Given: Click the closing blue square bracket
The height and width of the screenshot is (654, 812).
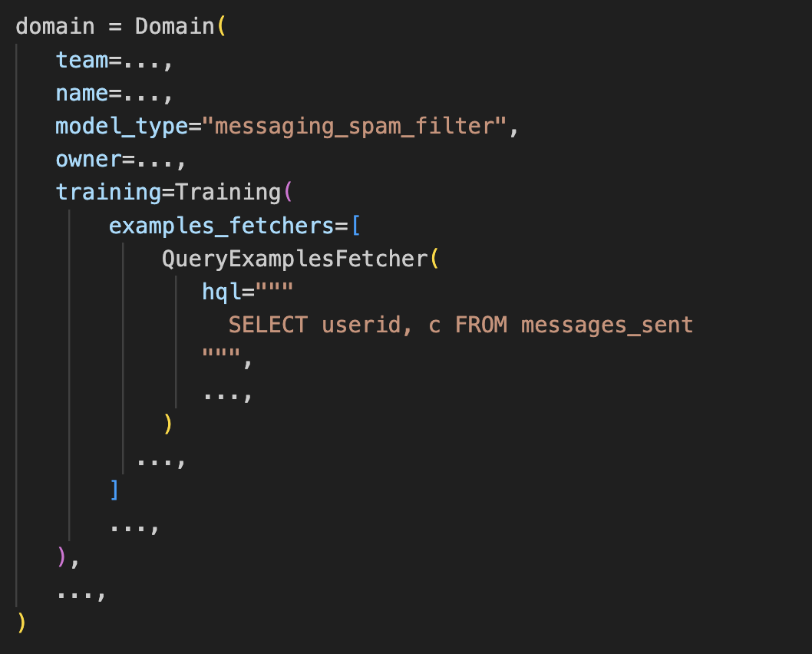Looking at the screenshot, I should (114, 490).
